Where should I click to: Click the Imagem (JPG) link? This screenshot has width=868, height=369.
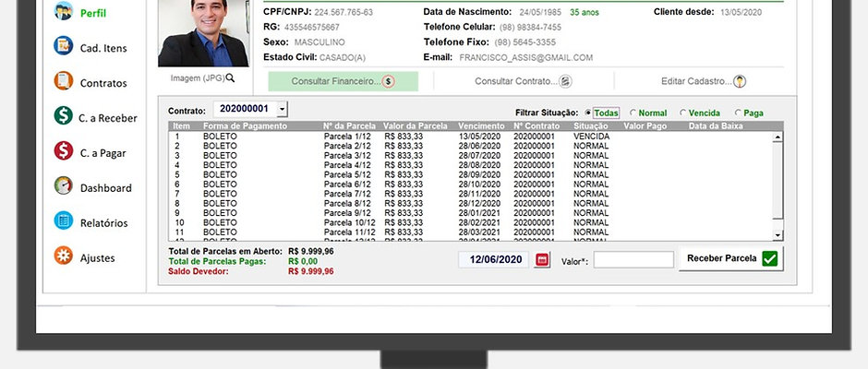tap(198, 78)
